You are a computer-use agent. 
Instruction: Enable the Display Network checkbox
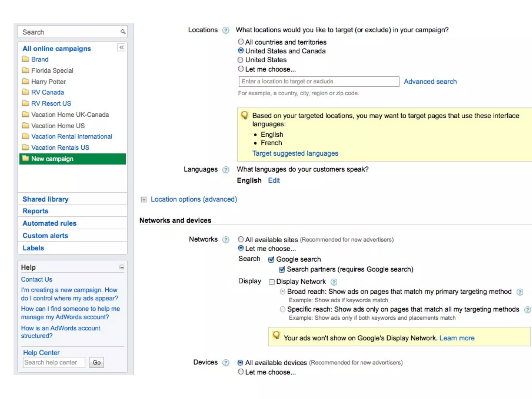272,282
